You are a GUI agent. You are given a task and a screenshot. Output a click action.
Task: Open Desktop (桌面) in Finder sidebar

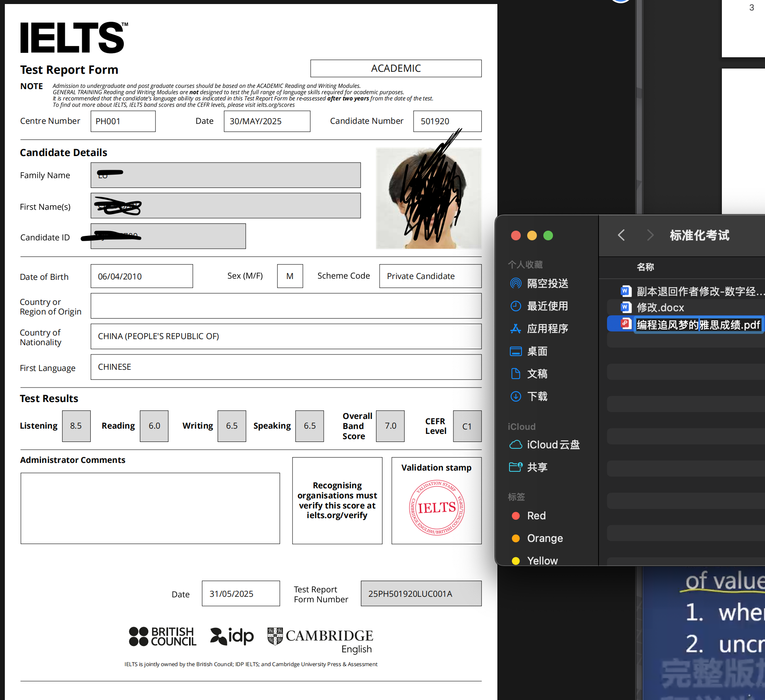528,351
